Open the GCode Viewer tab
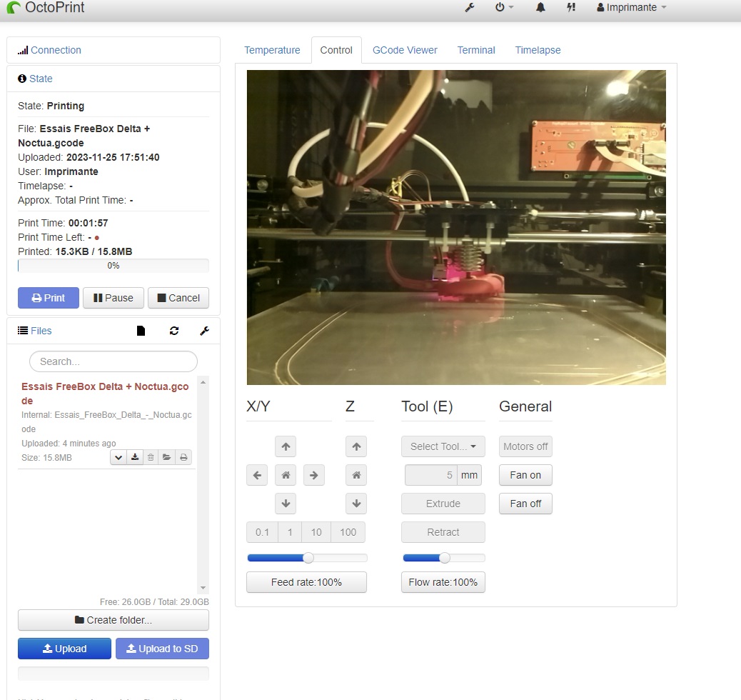The height and width of the screenshot is (700, 741). click(x=405, y=50)
